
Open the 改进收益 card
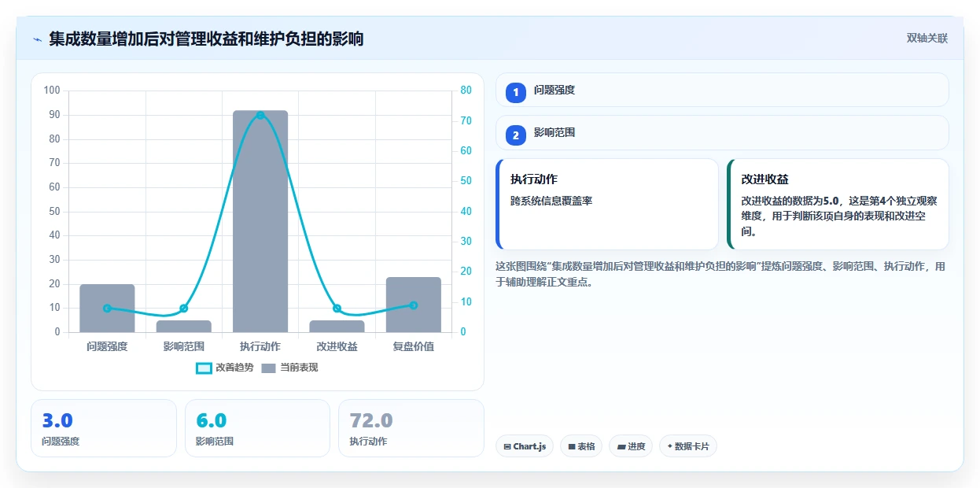[838, 204]
